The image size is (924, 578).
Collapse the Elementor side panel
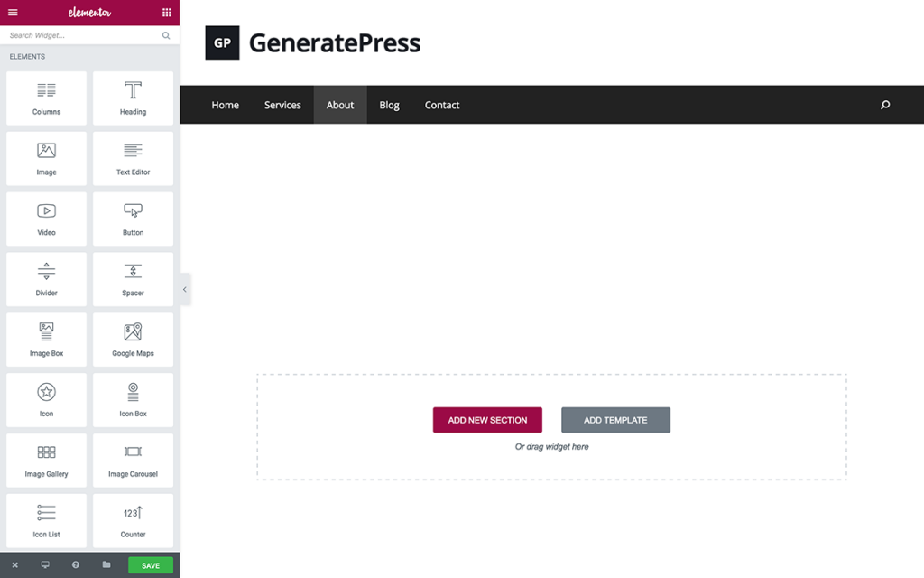pos(185,290)
